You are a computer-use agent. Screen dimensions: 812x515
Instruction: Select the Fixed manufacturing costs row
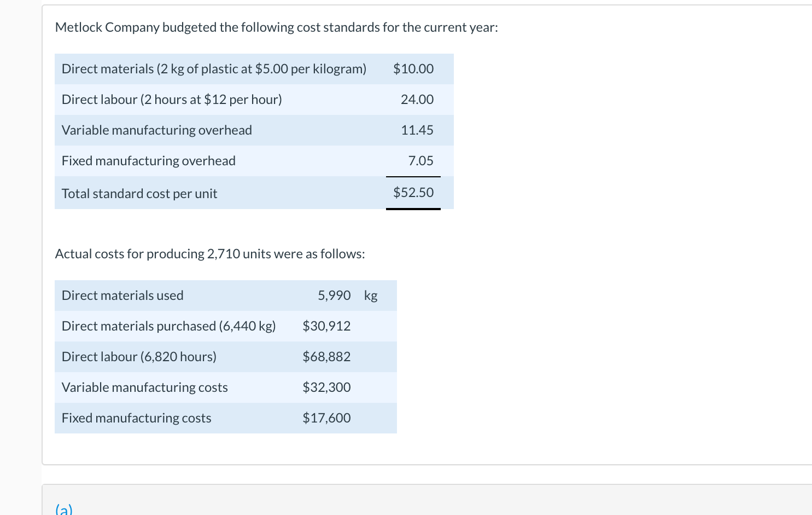coord(136,418)
